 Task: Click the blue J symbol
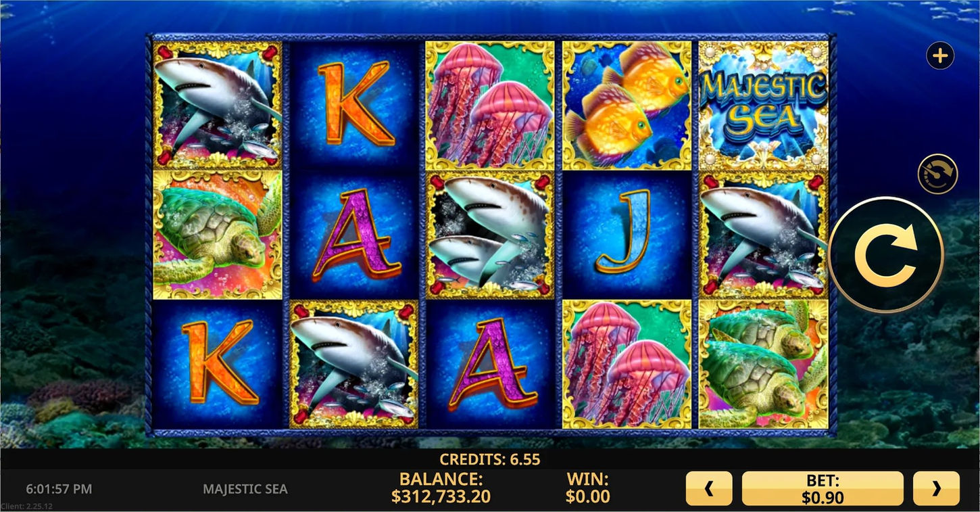627,234
